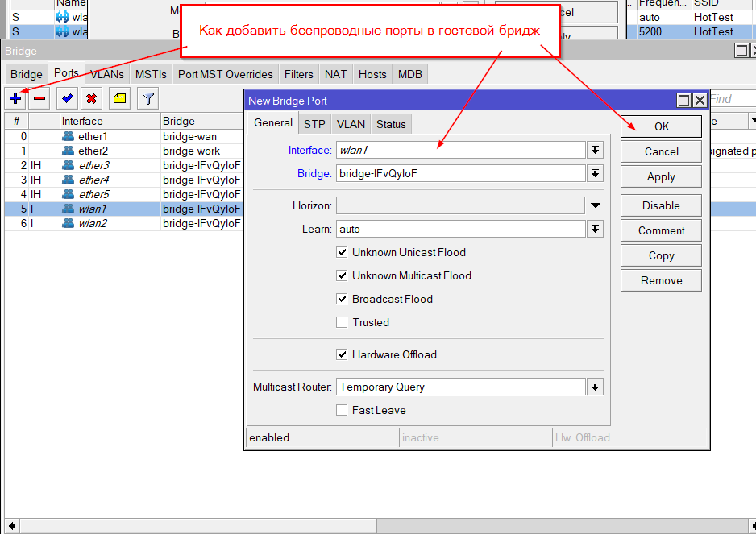Sort by the Bridge column header
The image size is (756, 534).
(x=202, y=121)
